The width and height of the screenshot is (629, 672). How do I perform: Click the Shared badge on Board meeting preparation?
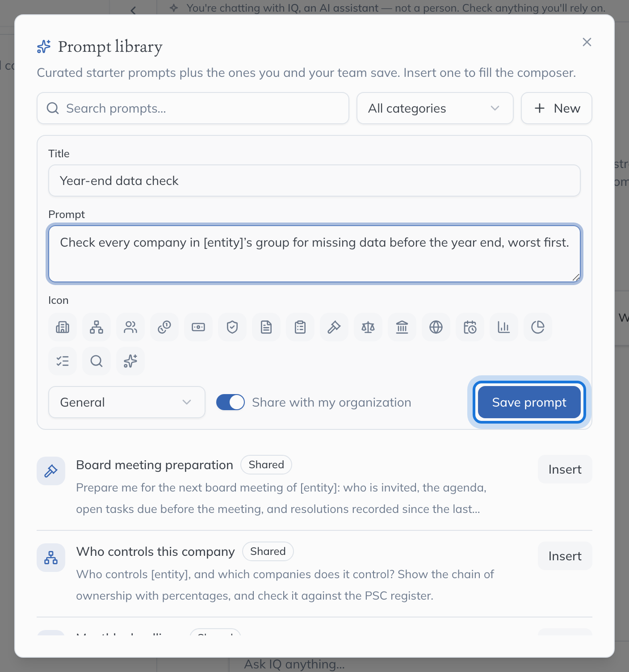[x=266, y=465]
